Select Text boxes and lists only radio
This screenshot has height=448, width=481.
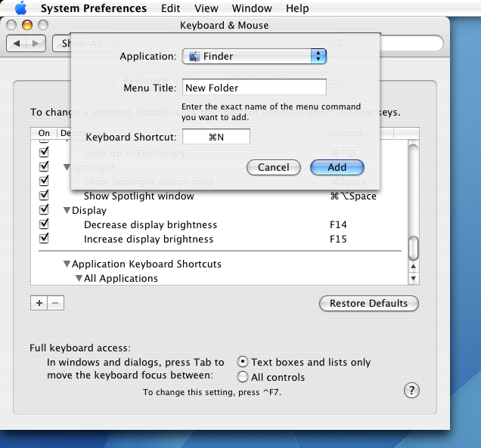tap(243, 362)
